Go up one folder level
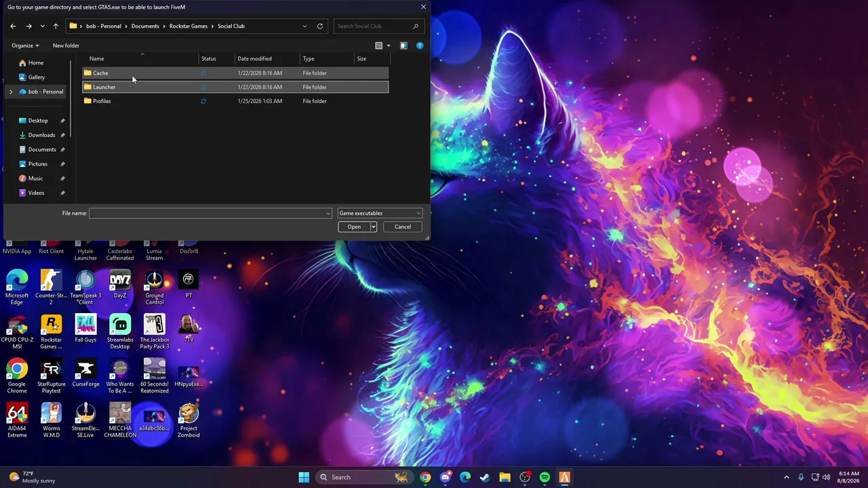The image size is (868, 488). tap(56, 26)
